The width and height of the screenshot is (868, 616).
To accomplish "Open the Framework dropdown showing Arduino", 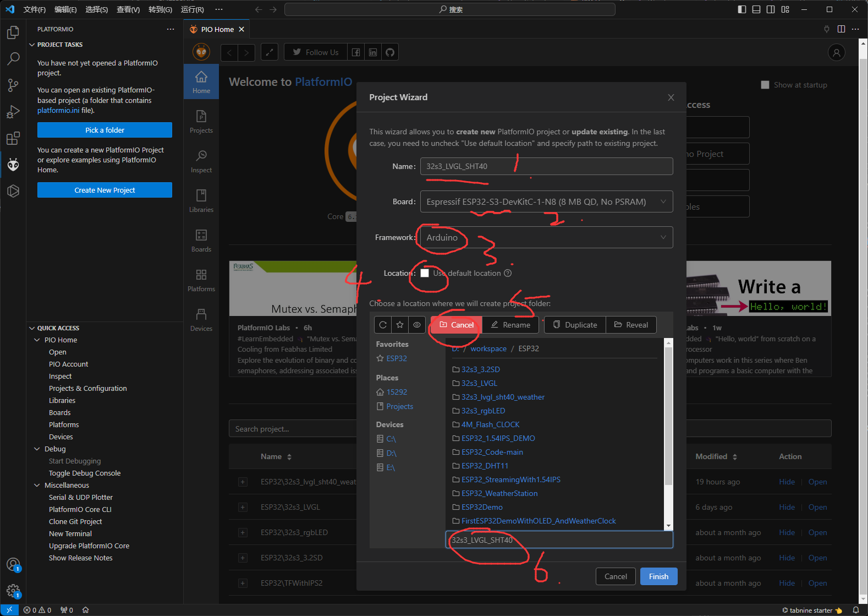I will tap(546, 237).
